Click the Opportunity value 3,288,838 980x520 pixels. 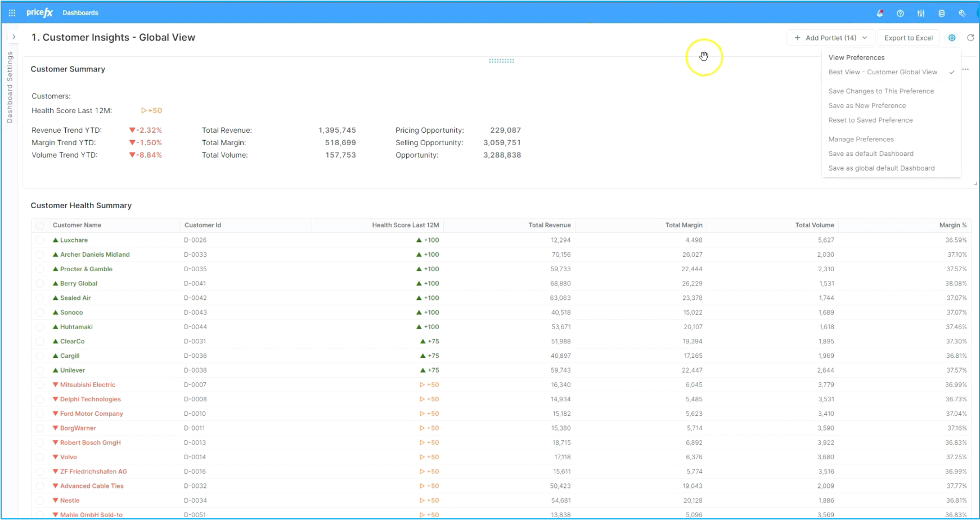(502, 155)
